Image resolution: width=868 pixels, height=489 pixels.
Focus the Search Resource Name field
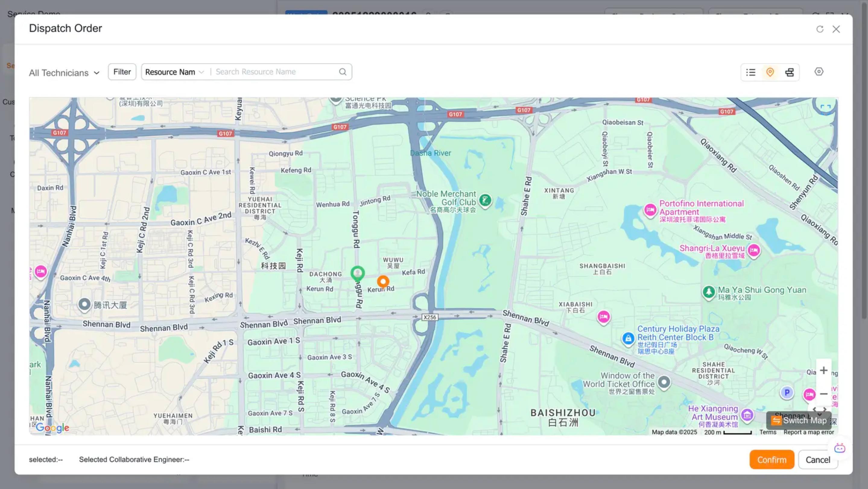[275, 72]
